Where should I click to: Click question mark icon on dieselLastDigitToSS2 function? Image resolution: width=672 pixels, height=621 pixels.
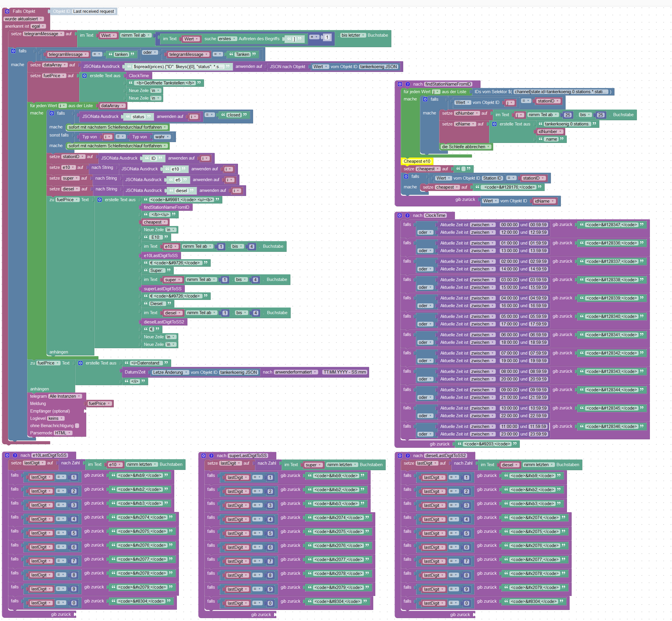tap(408, 456)
